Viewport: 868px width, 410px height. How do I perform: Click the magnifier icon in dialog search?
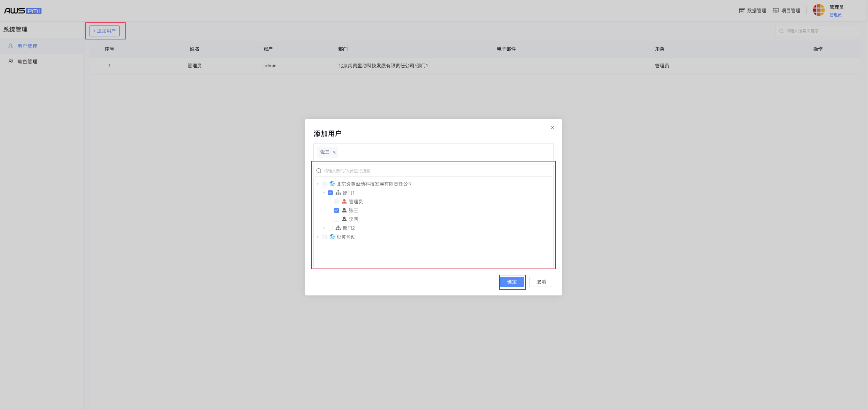click(x=319, y=171)
